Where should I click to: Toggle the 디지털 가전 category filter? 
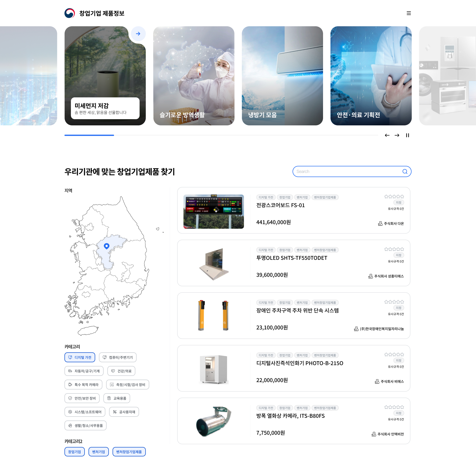(80, 357)
